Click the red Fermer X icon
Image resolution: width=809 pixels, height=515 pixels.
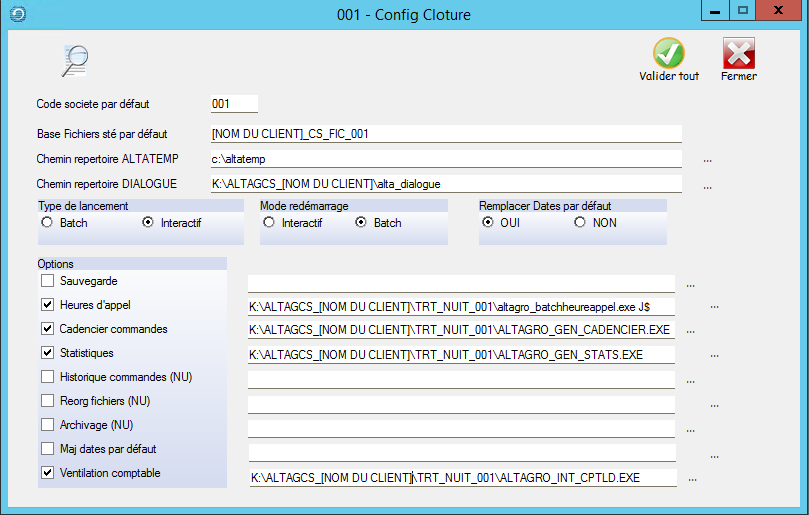(738, 54)
